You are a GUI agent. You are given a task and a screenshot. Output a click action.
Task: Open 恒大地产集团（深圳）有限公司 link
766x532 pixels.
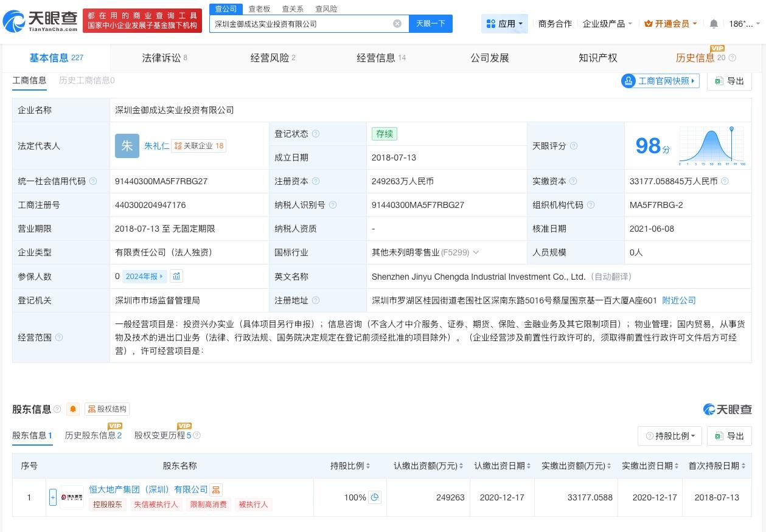(148, 489)
